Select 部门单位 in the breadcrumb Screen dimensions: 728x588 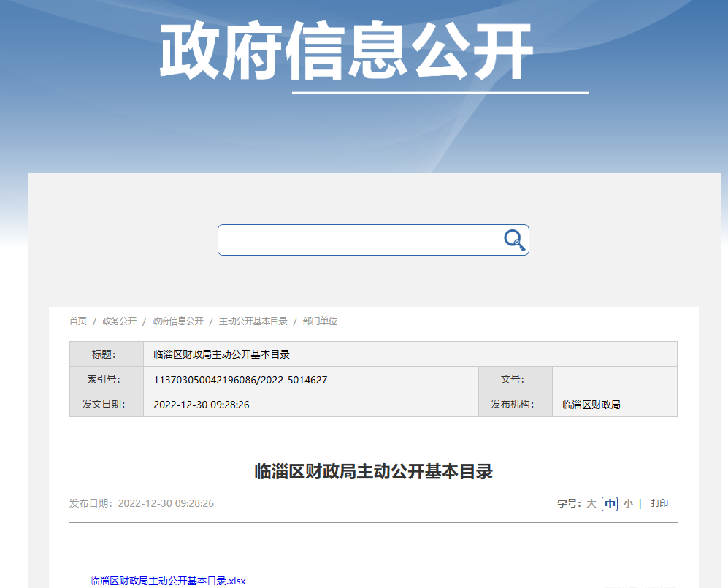tap(320, 321)
